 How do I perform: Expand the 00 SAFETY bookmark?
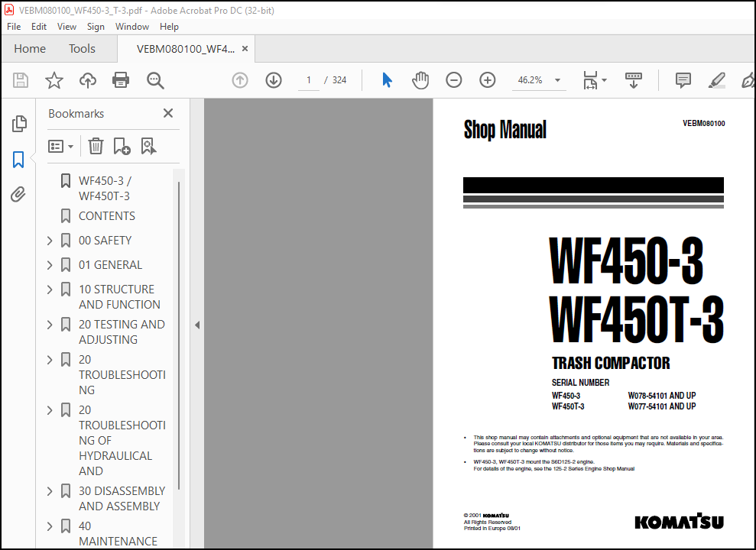pos(50,241)
